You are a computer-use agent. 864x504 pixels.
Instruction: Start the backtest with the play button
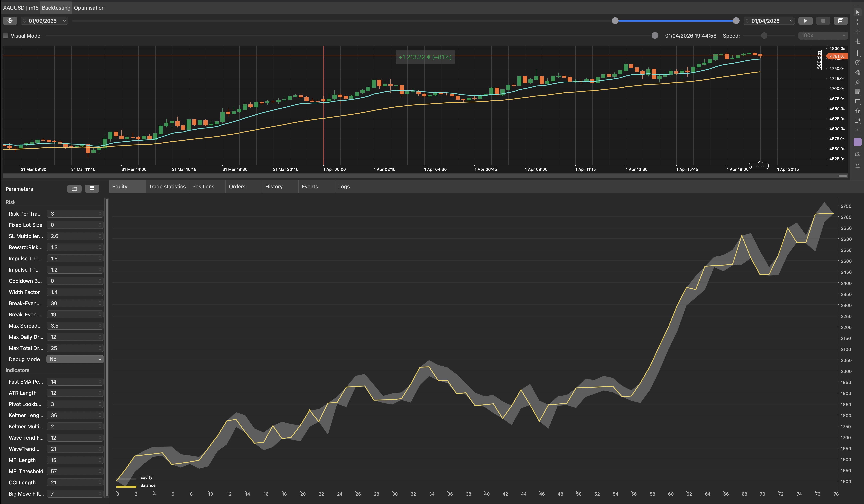pyautogui.click(x=805, y=21)
